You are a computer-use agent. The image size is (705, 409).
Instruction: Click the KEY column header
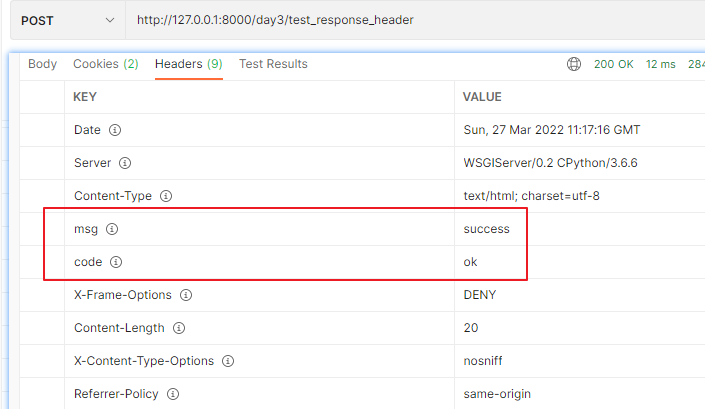coord(85,97)
